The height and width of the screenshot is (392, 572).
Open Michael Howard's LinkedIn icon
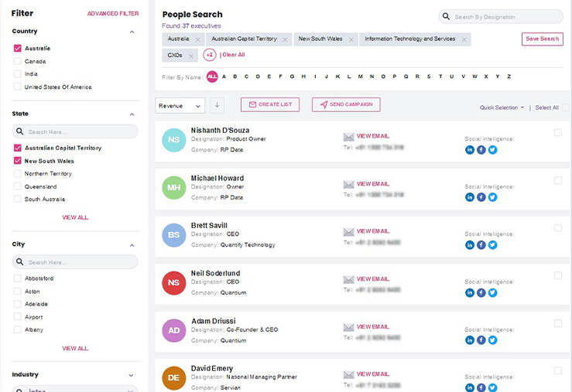click(x=470, y=197)
